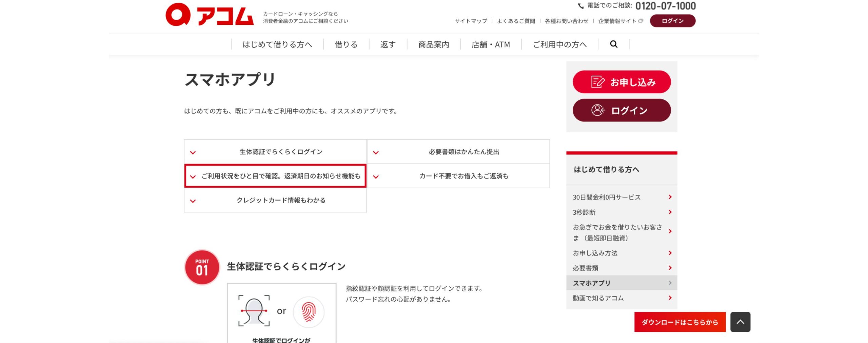Open 30日間金利0円サービス sidebar link

[x=607, y=197]
